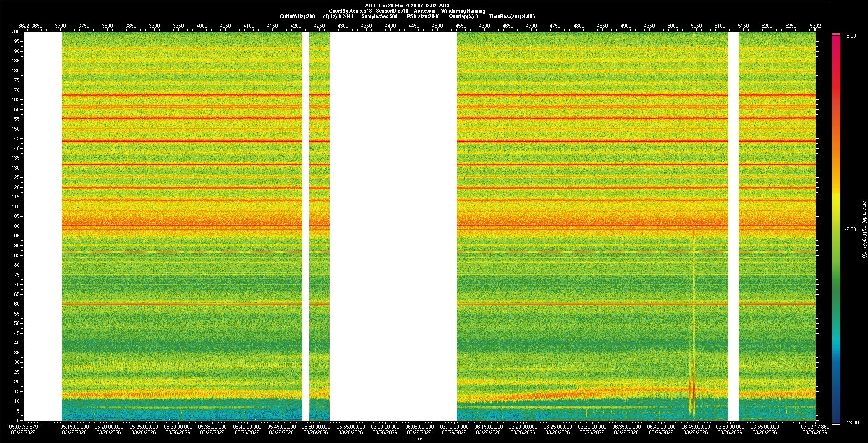The image size is (868, 443).
Task: Click the Cutoff(Hz):200 parameter text
Action: 297,16
